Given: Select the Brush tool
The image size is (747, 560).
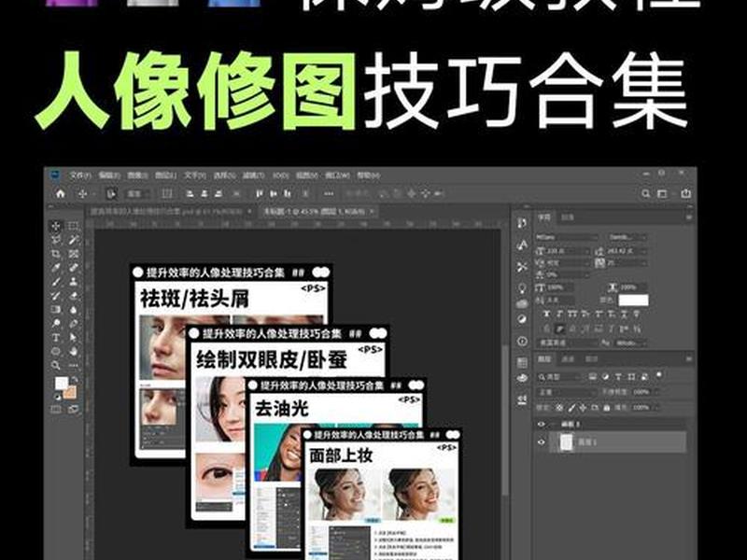Looking at the screenshot, I should coord(56,282).
